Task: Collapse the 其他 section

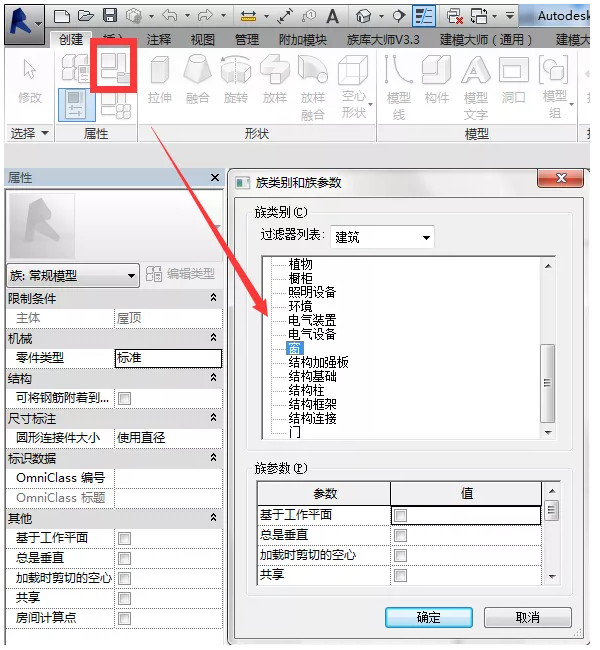Action: (x=213, y=518)
